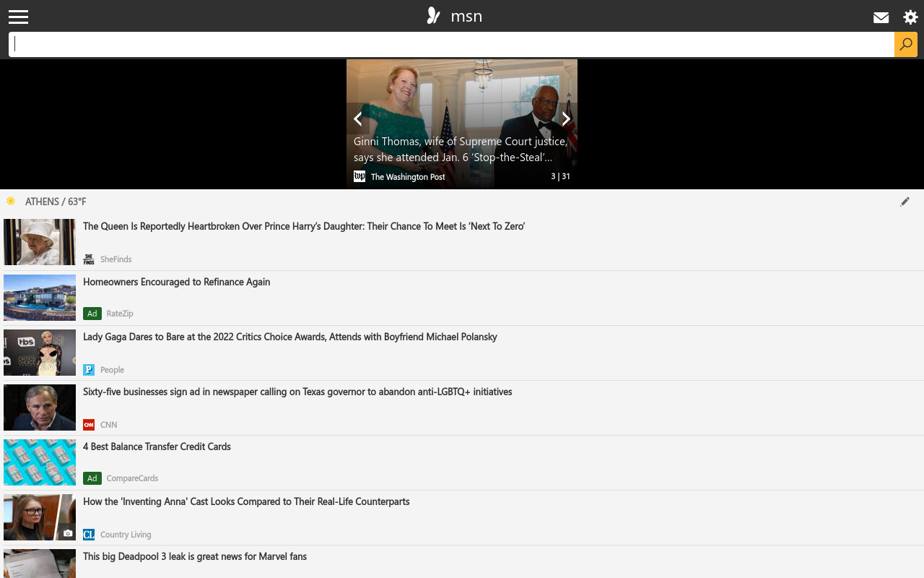
Task: Show next carousel story arrow
Action: [x=566, y=118]
